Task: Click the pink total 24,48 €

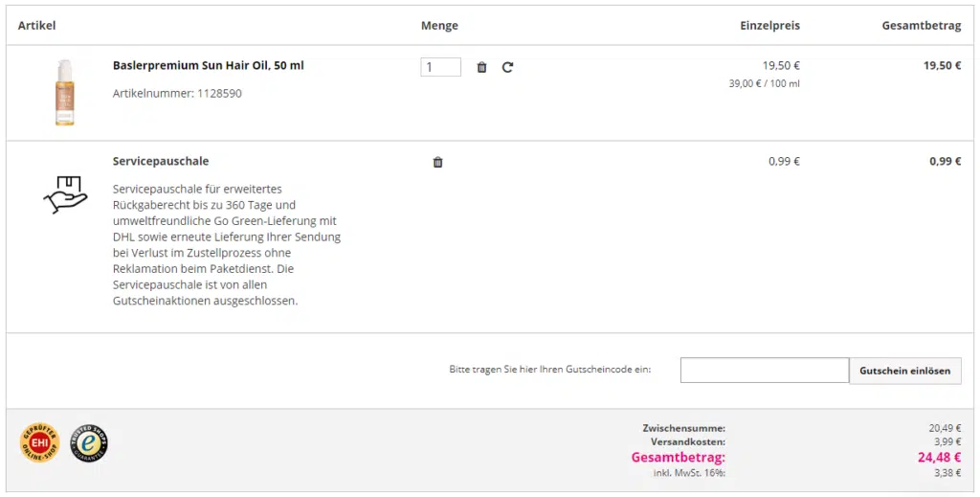Action: [940, 457]
